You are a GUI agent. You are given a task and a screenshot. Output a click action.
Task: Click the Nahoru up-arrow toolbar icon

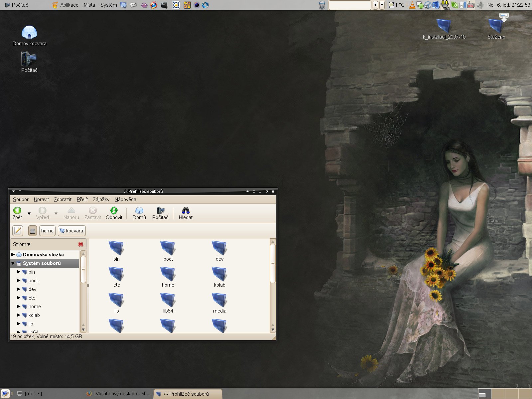[71, 210]
